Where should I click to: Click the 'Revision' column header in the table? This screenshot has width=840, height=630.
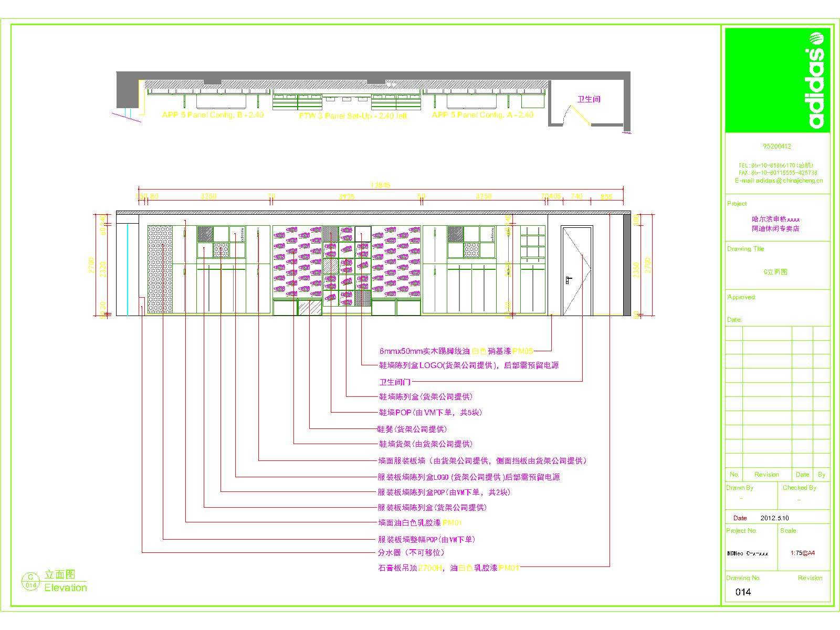(x=766, y=475)
